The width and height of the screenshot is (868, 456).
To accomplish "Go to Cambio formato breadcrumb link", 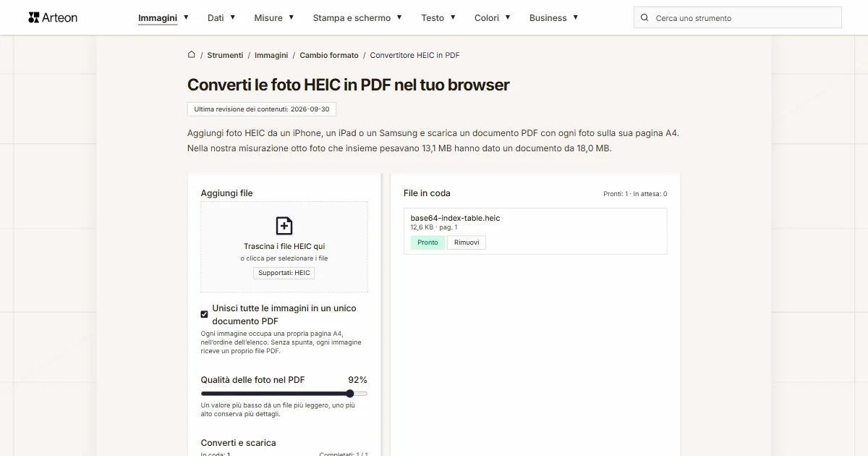I will (329, 55).
